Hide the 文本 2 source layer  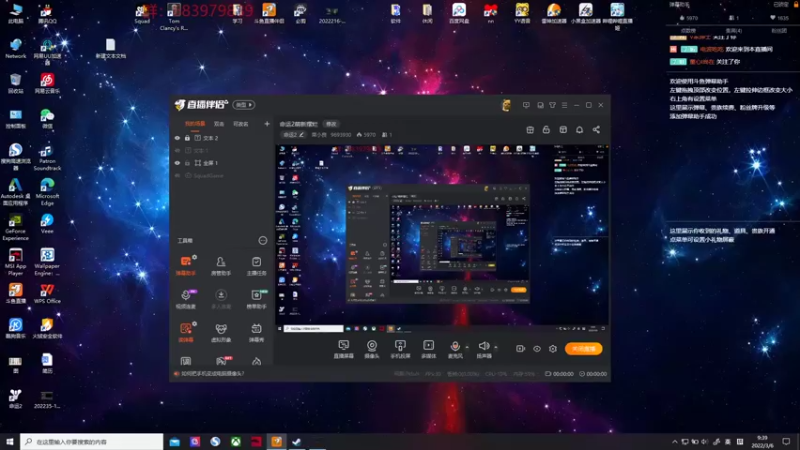coord(178,138)
